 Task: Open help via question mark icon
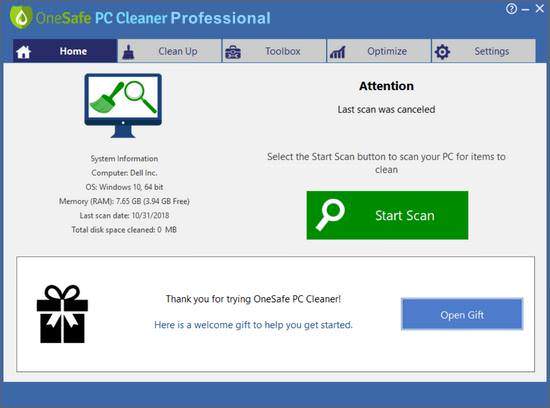(x=511, y=9)
